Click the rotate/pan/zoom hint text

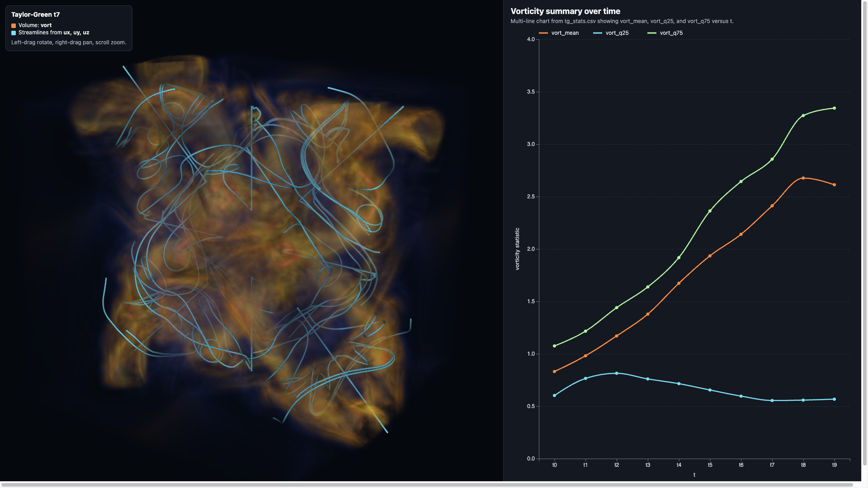(69, 42)
